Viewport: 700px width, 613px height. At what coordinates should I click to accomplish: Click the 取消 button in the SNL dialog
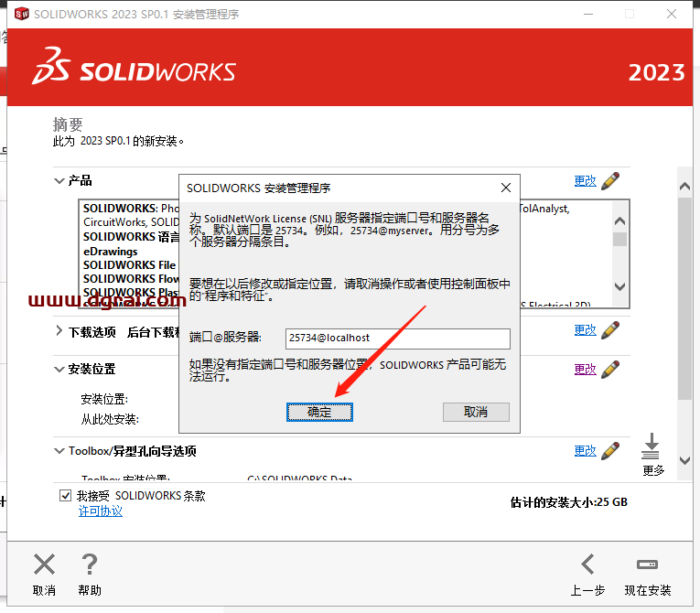(476, 412)
